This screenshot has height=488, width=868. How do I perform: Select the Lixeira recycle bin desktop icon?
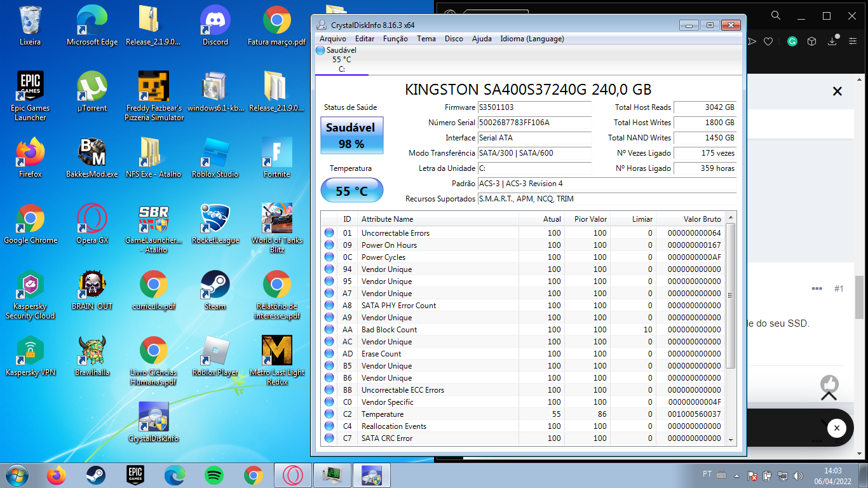coord(30,26)
